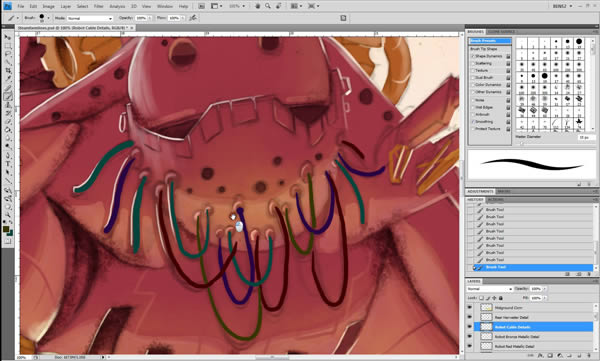The width and height of the screenshot is (600, 361).
Task: Click the foreground color swatch
Action: 6,229
